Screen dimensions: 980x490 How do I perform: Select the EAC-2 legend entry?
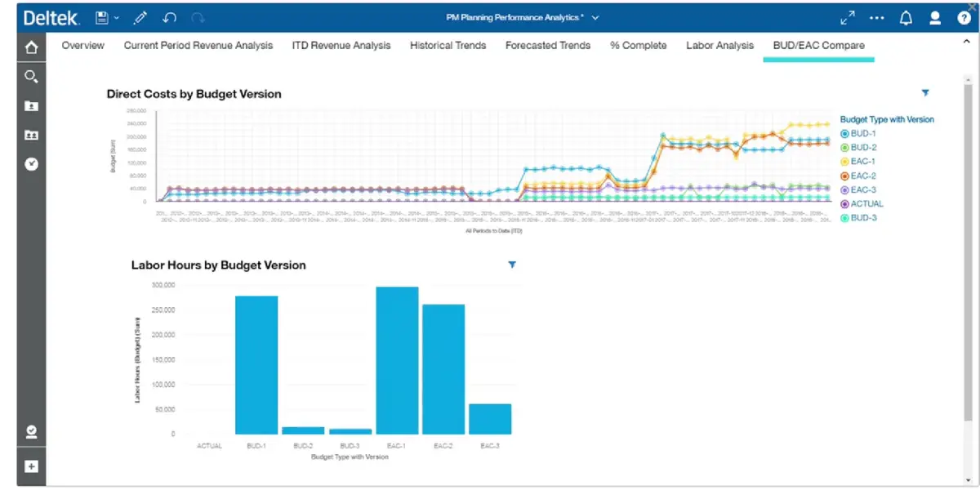858,176
